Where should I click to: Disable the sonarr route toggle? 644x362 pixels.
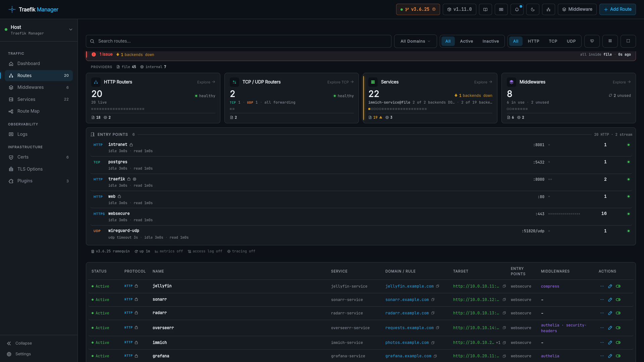(x=618, y=300)
